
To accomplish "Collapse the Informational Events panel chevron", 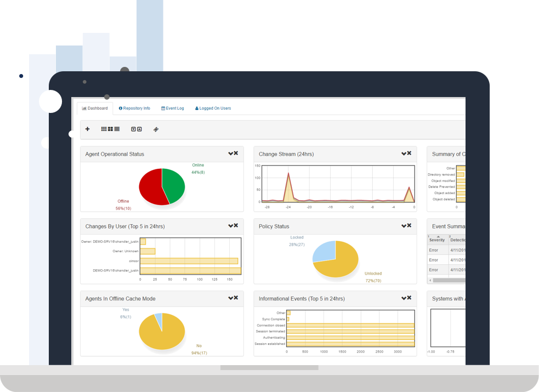I will pyautogui.click(x=404, y=298).
